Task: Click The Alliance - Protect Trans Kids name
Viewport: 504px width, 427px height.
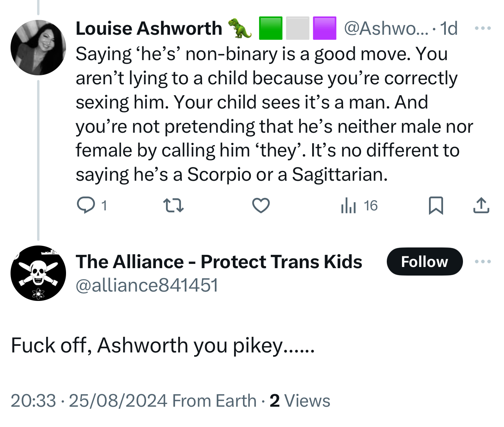Action: tap(219, 262)
